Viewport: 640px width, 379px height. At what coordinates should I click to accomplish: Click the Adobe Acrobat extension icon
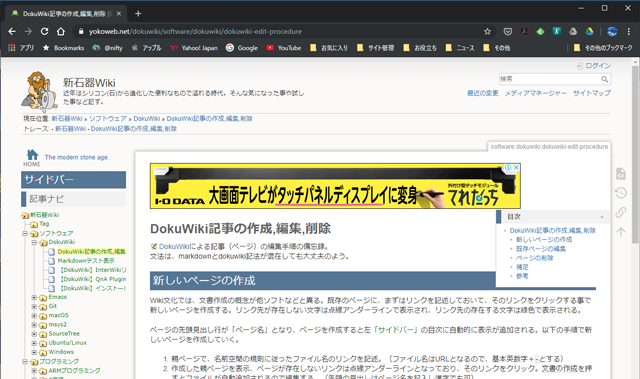tap(524, 31)
